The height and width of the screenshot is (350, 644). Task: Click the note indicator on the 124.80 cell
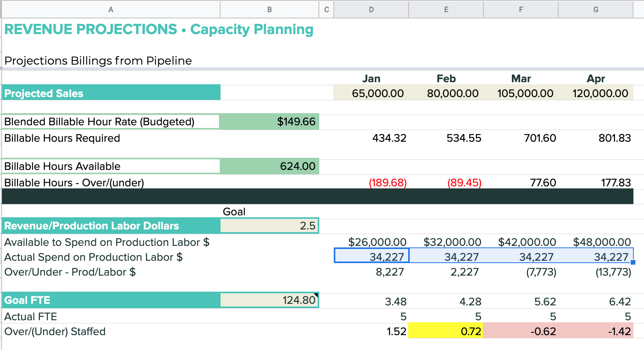(x=317, y=295)
